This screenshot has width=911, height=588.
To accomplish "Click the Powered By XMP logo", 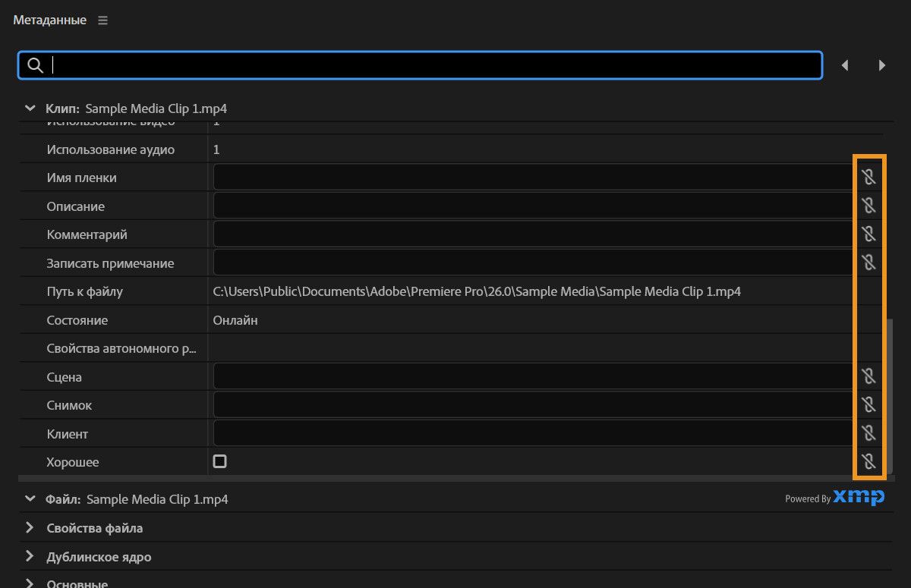I will click(x=834, y=498).
